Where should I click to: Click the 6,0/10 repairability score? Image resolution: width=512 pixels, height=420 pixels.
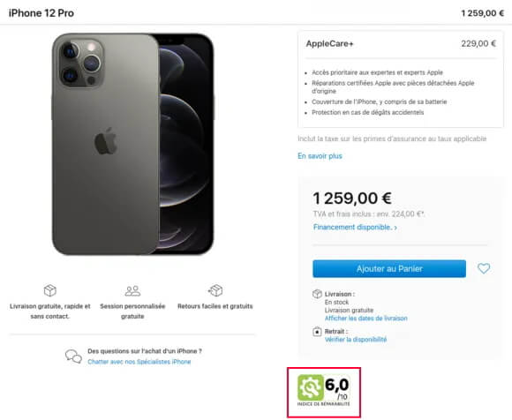337,388
